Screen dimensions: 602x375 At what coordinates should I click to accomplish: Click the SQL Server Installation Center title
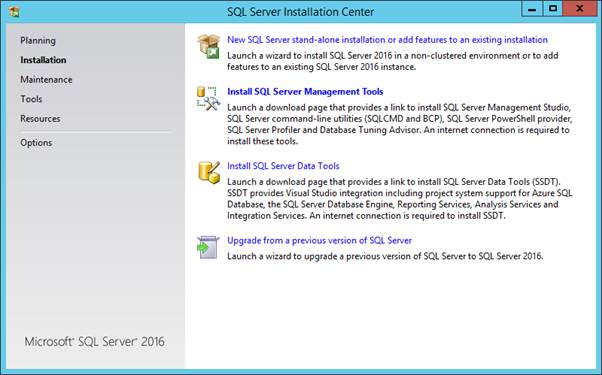tap(301, 12)
